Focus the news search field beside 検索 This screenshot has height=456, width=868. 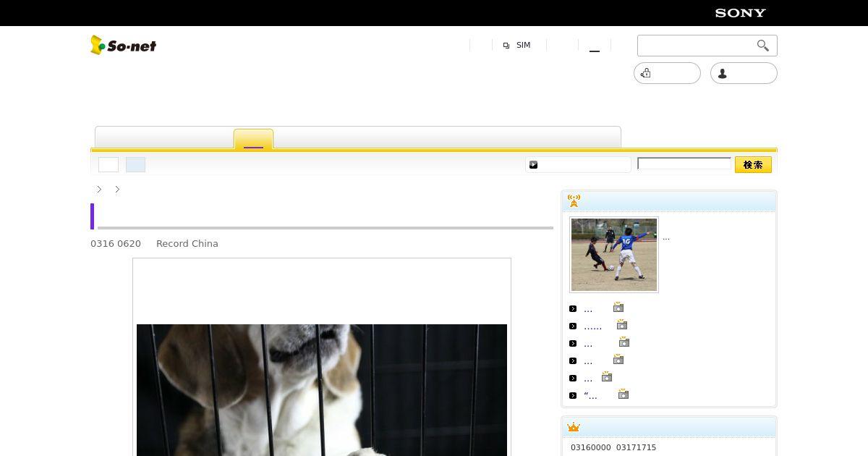coord(684,164)
